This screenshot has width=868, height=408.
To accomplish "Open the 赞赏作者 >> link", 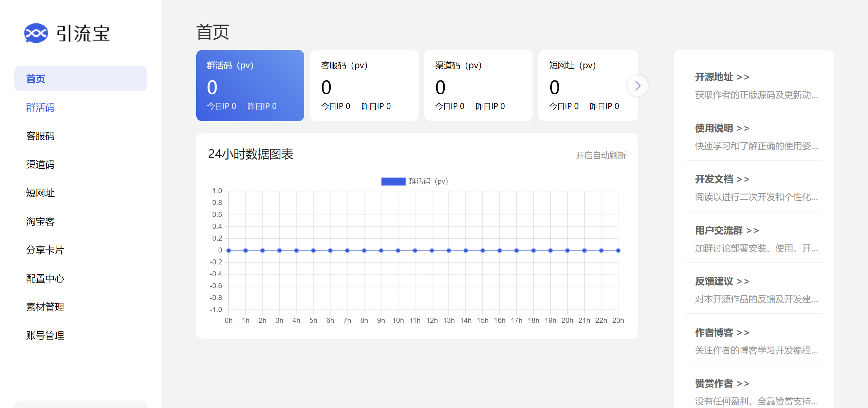I will pyautogui.click(x=722, y=384).
